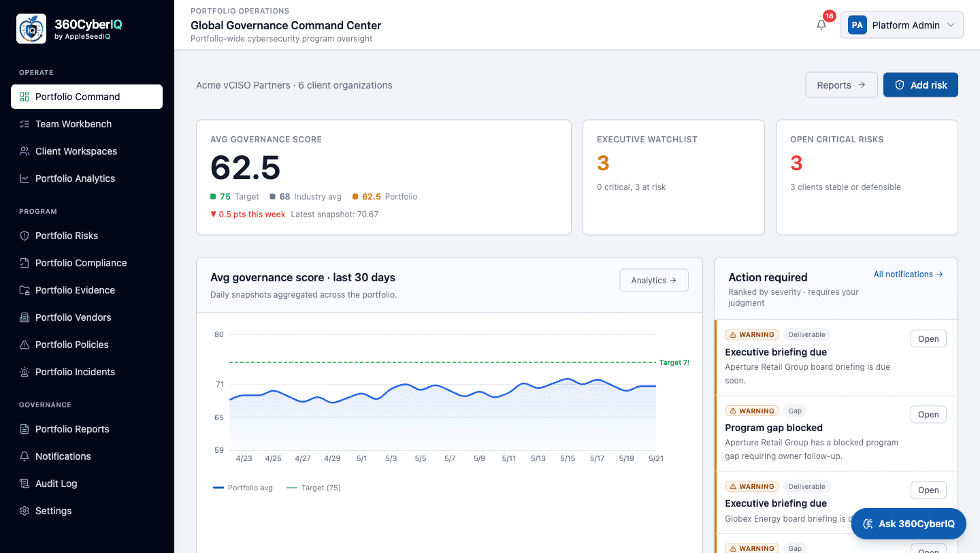Click the Portfolio Reports file icon

coord(24,429)
